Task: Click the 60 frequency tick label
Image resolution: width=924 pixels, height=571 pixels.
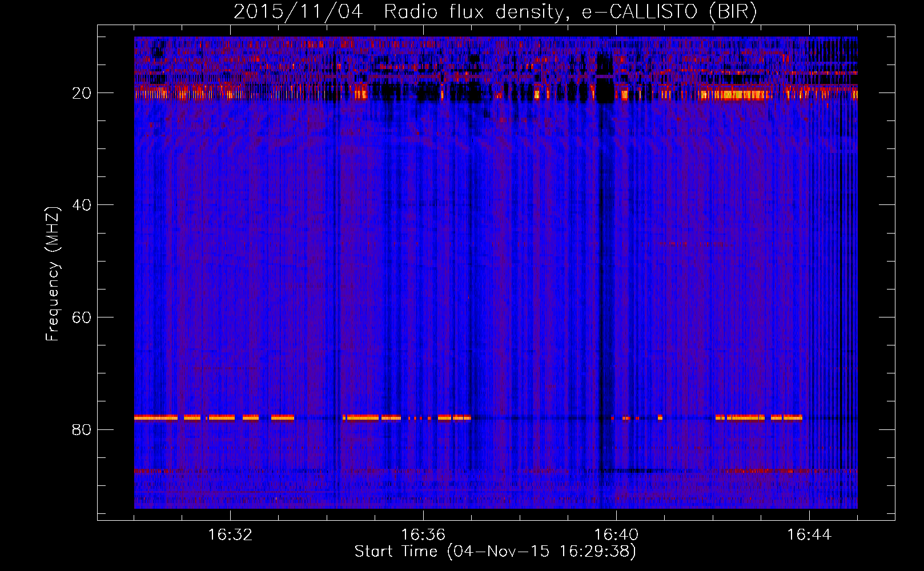Action: tap(82, 317)
